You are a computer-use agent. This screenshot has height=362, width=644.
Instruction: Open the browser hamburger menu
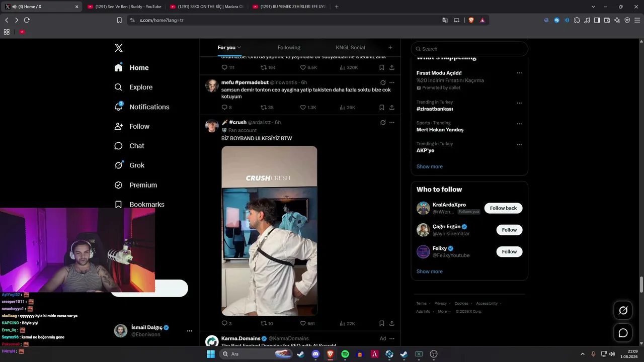[637, 20]
